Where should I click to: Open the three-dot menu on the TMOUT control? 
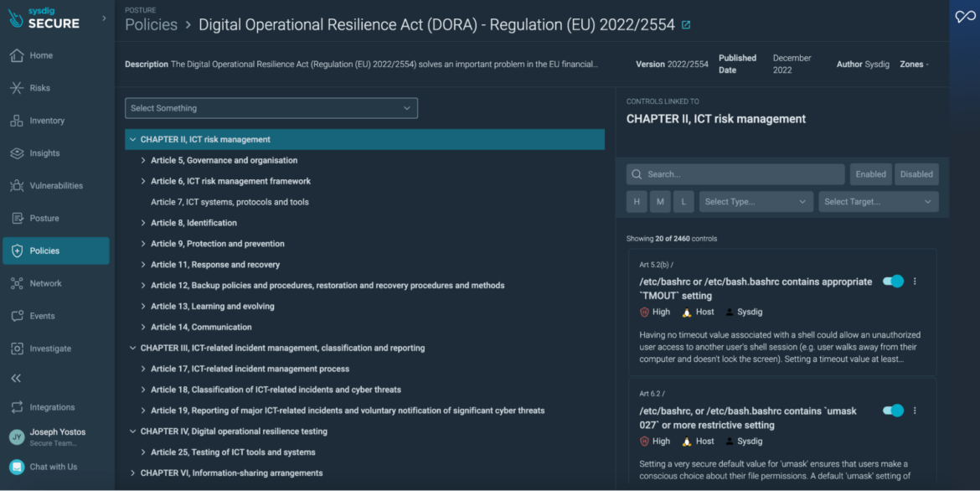pos(916,282)
